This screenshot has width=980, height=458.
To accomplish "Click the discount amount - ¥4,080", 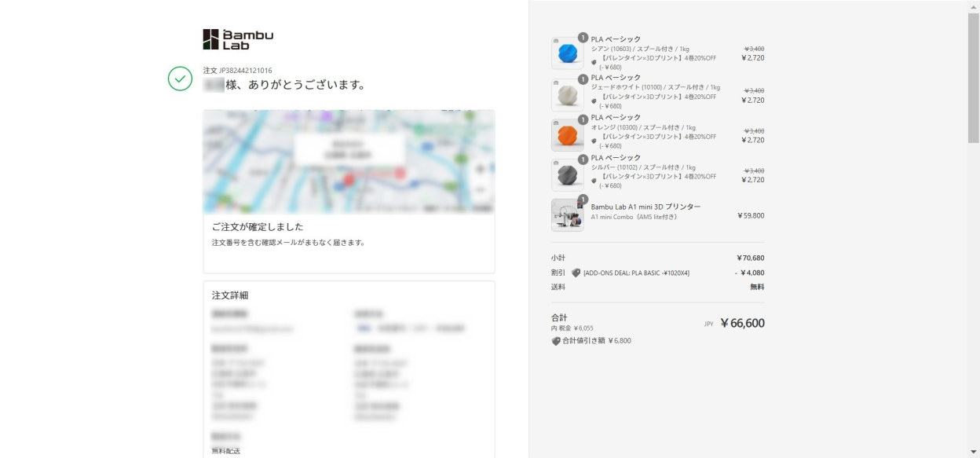I will point(749,273).
